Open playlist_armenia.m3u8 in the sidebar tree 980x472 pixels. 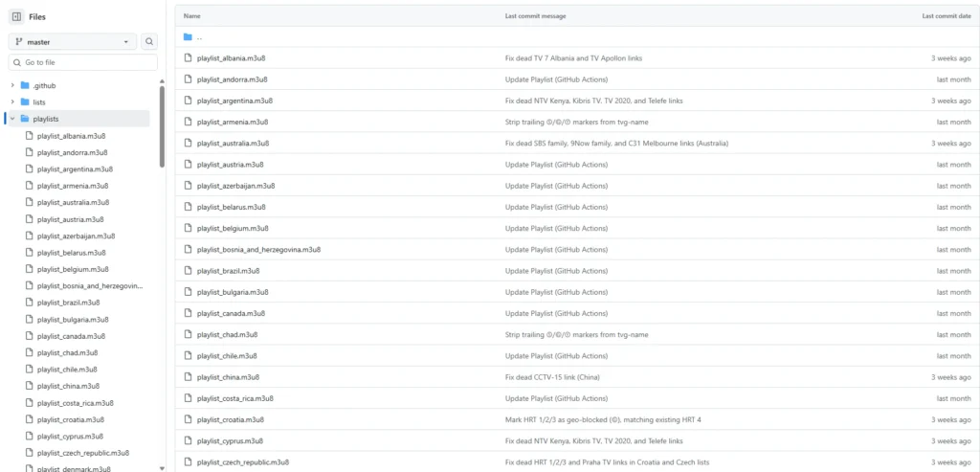tap(73, 186)
